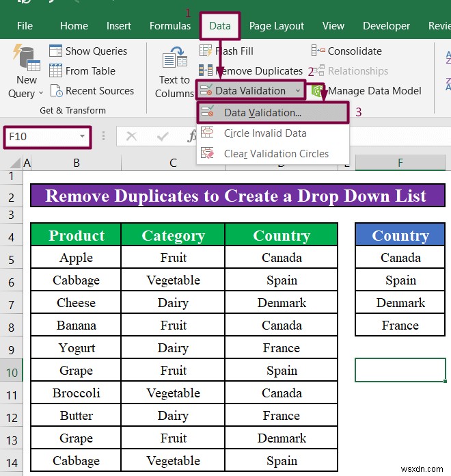Expand the New Query dropdown arrow

(x=41, y=93)
